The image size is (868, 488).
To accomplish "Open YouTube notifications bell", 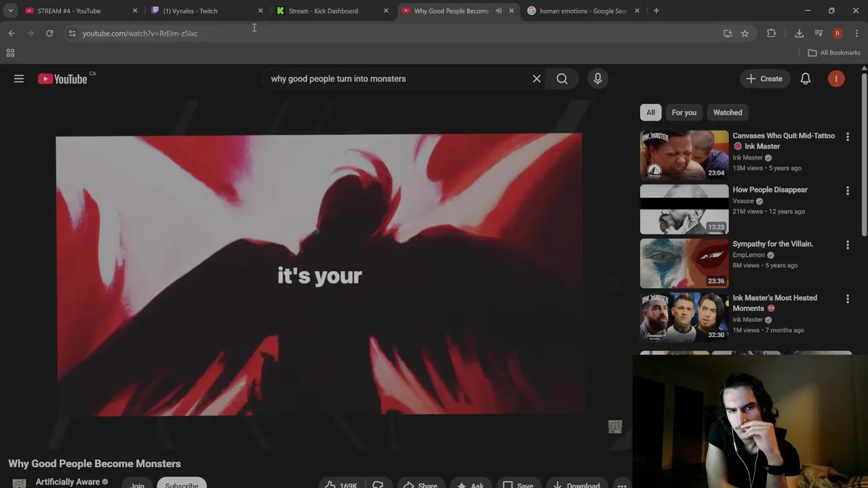I will (806, 79).
